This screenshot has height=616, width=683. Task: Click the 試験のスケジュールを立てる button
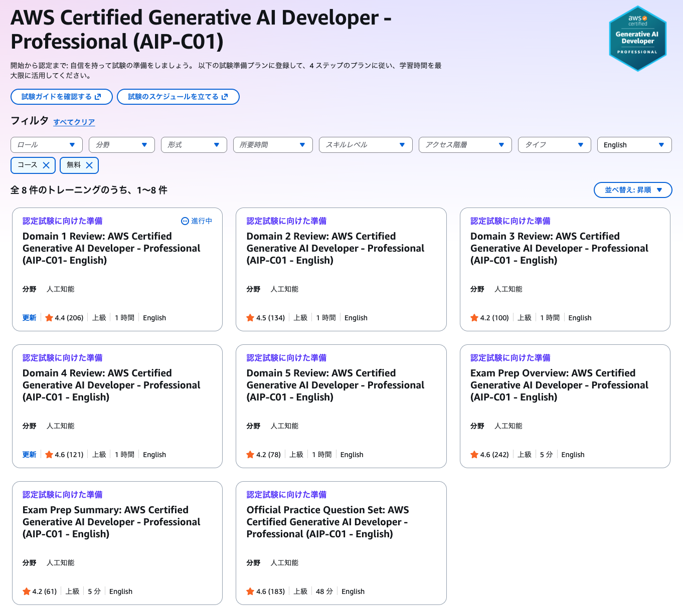[178, 97]
